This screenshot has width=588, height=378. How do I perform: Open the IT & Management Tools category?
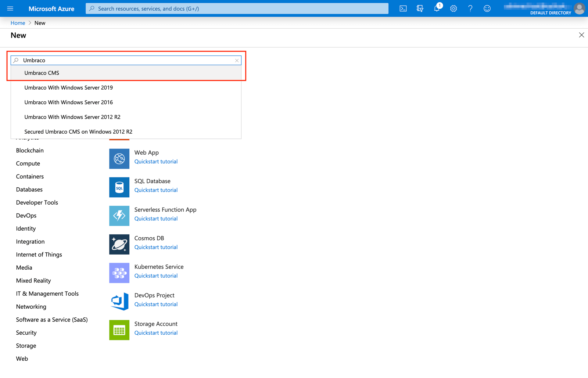coord(47,294)
